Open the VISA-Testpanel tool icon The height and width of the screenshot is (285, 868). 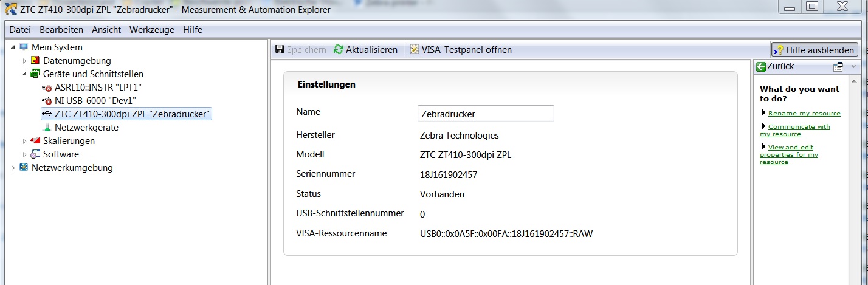(x=415, y=50)
